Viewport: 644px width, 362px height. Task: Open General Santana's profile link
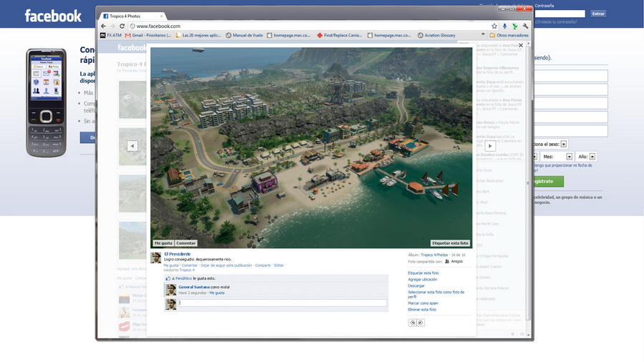194,287
